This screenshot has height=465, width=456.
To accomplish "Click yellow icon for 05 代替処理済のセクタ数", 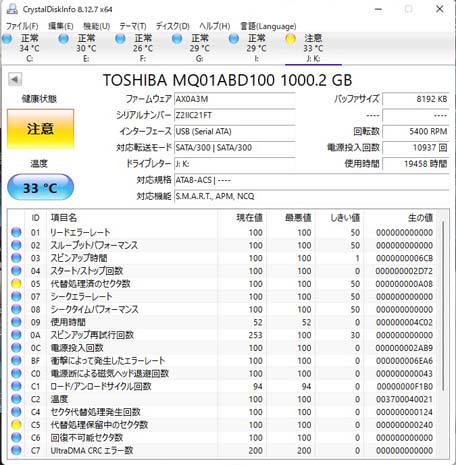I will click(x=16, y=284).
